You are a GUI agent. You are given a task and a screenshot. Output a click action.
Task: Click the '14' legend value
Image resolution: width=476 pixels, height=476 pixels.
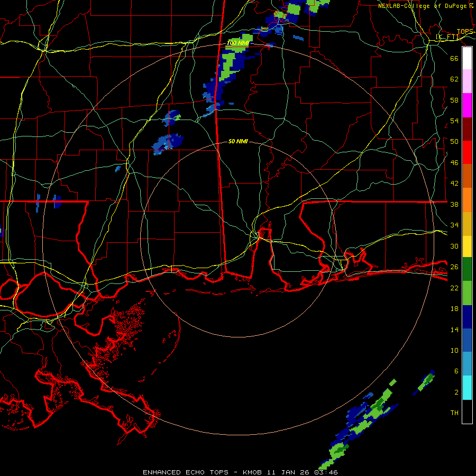[454, 329]
